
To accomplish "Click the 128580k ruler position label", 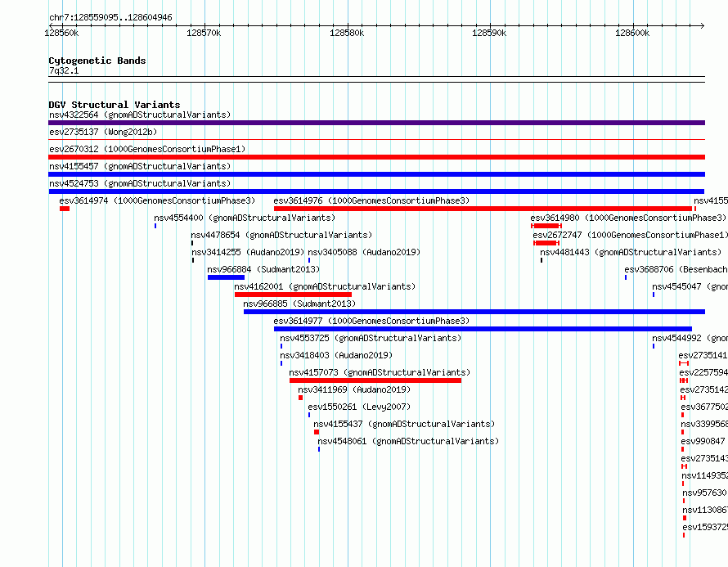I will [x=347, y=33].
